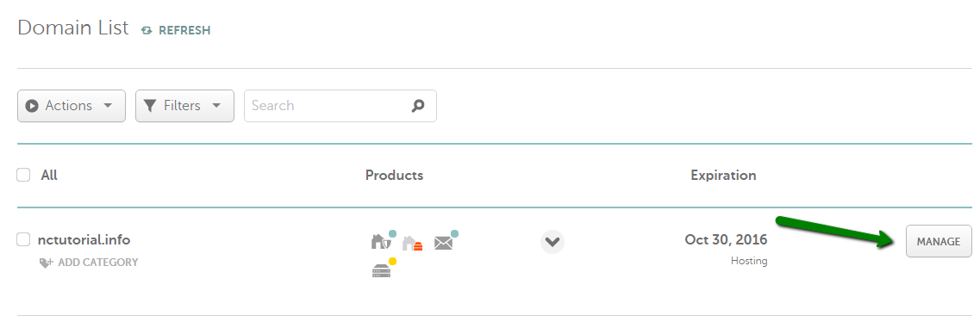Focus the Search input field
Image resolution: width=980 pixels, height=328 pixels.
click(340, 106)
